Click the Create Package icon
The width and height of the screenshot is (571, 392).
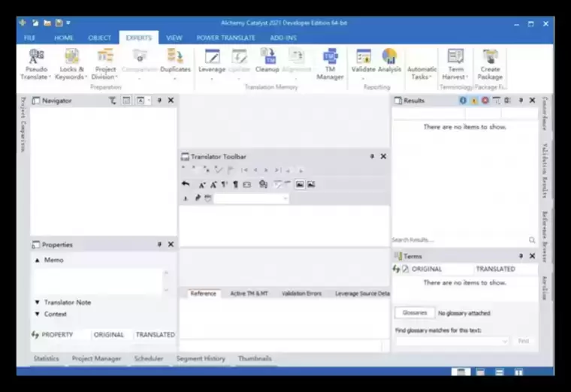point(491,57)
